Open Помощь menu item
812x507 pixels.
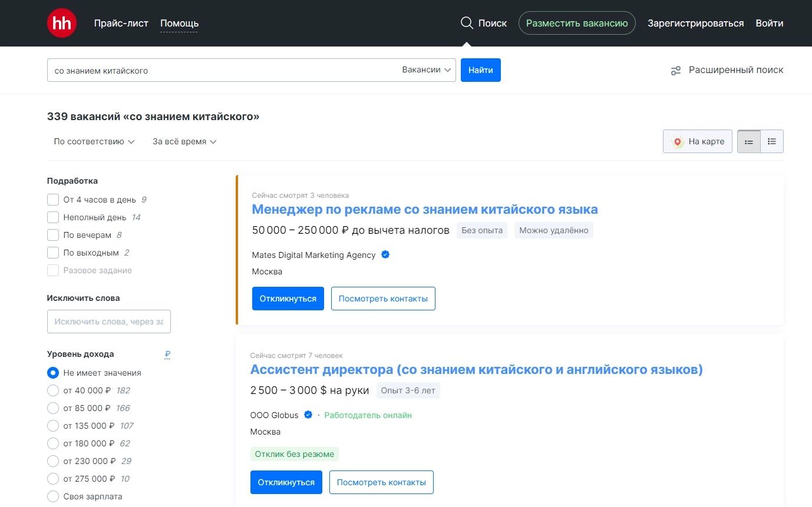coord(179,24)
